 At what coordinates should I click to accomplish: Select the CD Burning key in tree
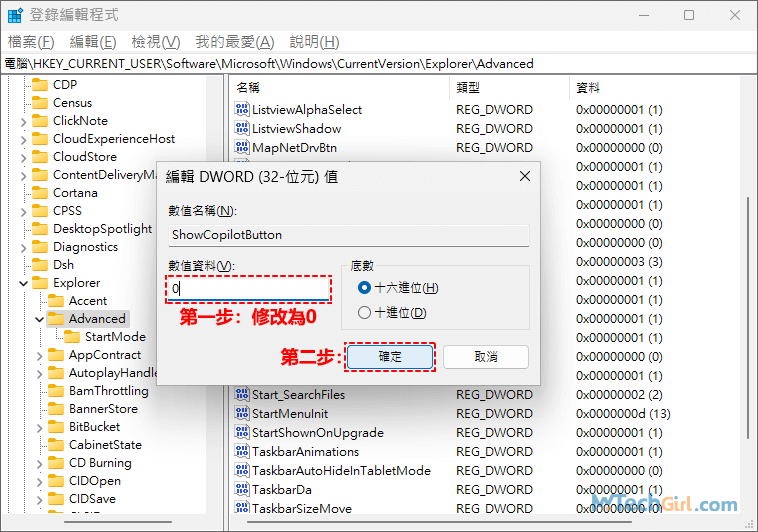[x=100, y=463]
